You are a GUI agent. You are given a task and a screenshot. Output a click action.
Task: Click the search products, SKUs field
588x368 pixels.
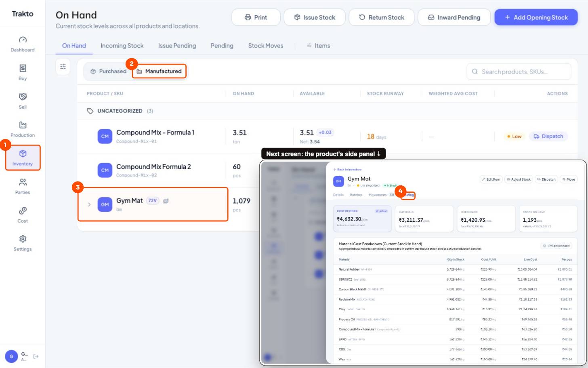[519, 71]
